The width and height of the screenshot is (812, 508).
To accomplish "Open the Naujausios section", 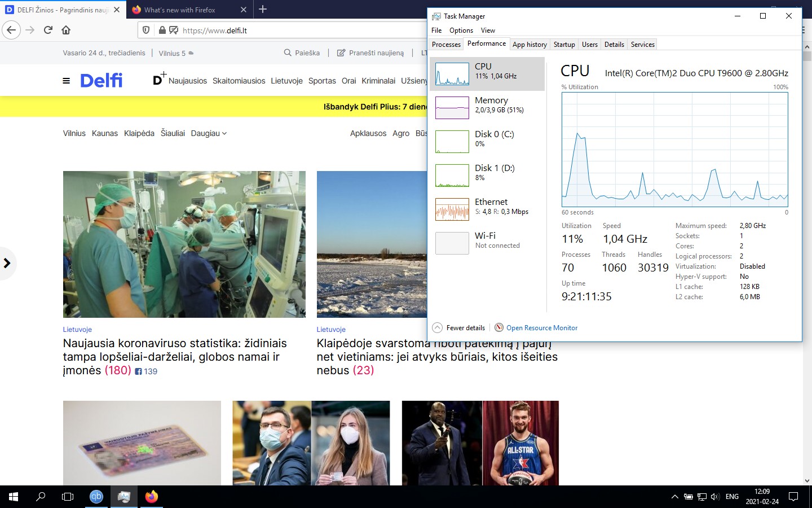I will (188, 81).
